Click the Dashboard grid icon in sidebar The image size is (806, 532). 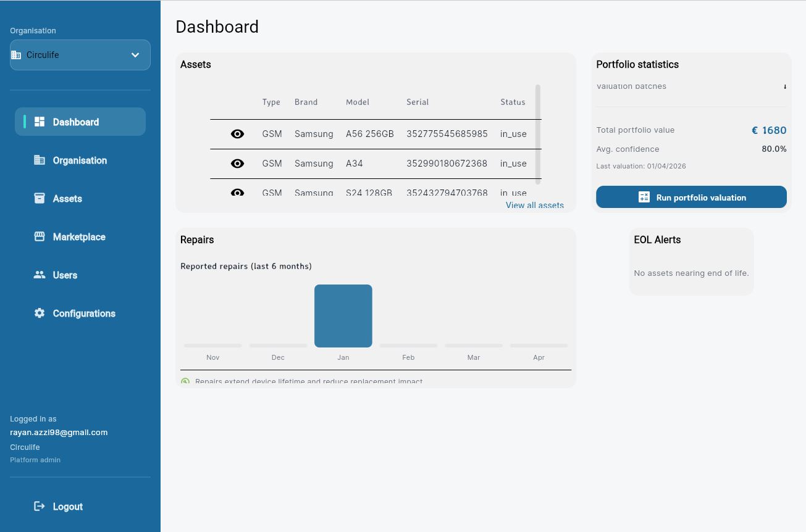(40, 122)
